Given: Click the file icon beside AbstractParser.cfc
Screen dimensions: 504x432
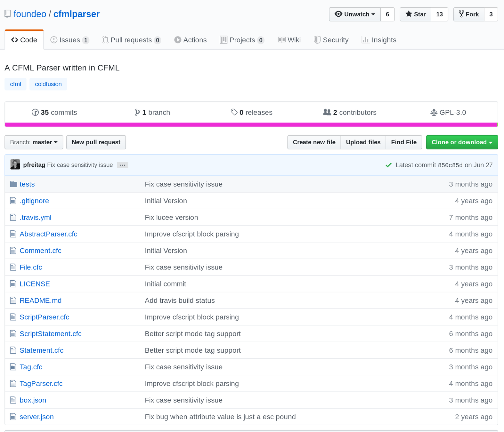Looking at the screenshot, I should tap(13, 234).
